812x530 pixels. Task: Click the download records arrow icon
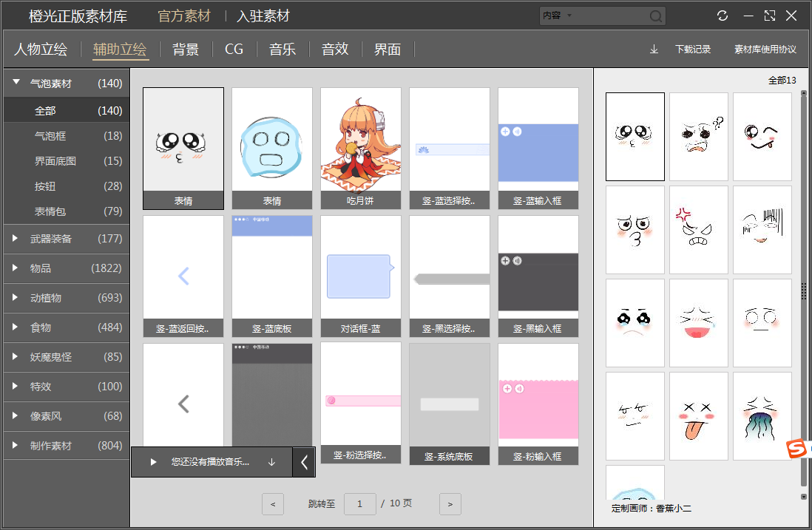click(x=654, y=50)
